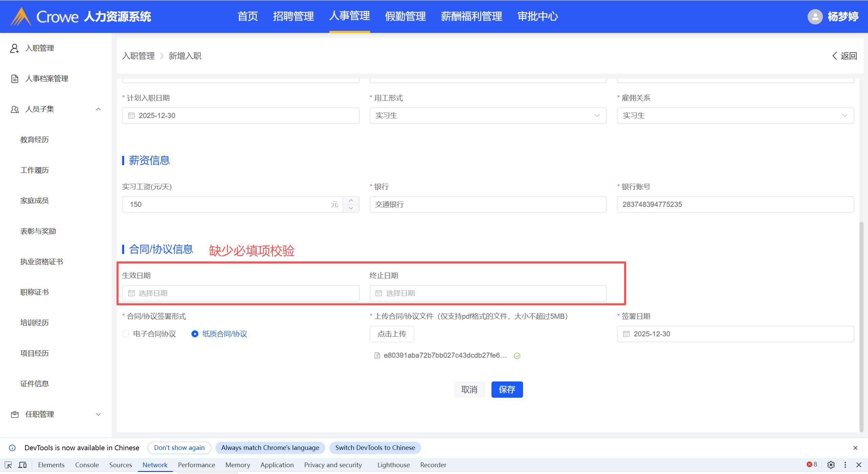Open the DevTools settings gear icon
The image size is (868, 474).
click(x=831, y=465)
